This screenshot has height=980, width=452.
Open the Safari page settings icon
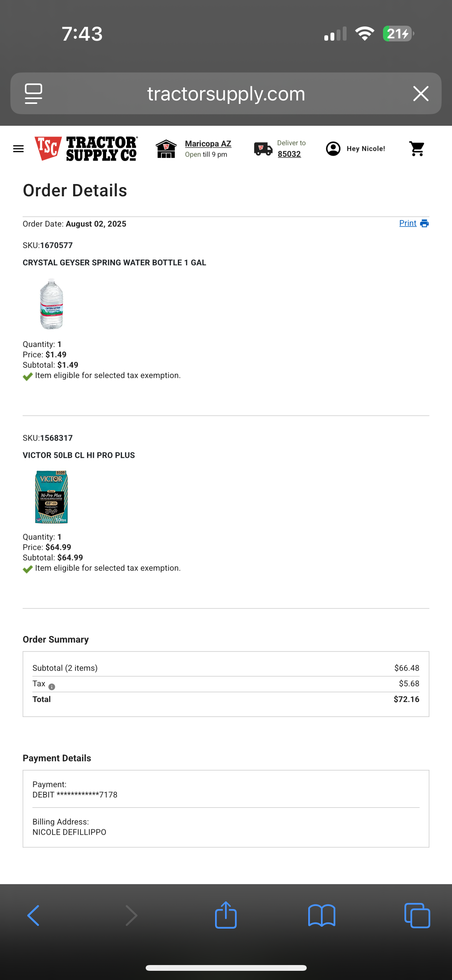[34, 94]
